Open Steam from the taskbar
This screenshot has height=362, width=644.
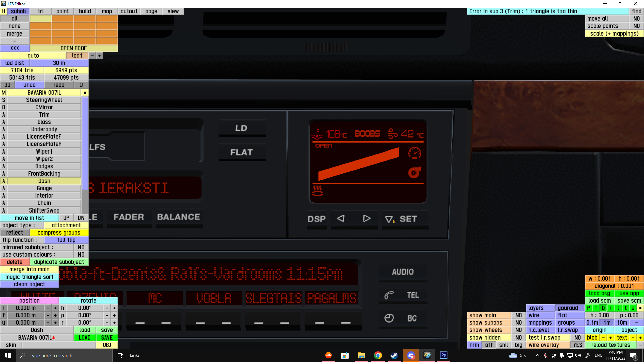394,355
